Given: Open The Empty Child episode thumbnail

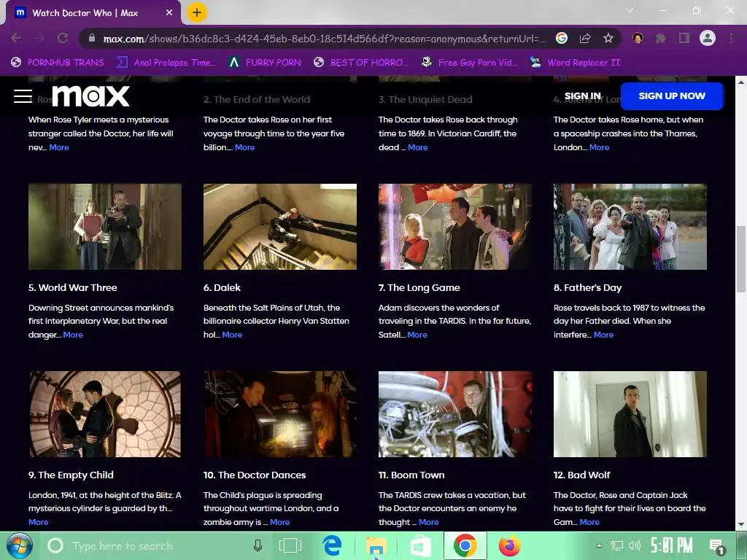Looking at the screenshot, I should click(105, 414).
